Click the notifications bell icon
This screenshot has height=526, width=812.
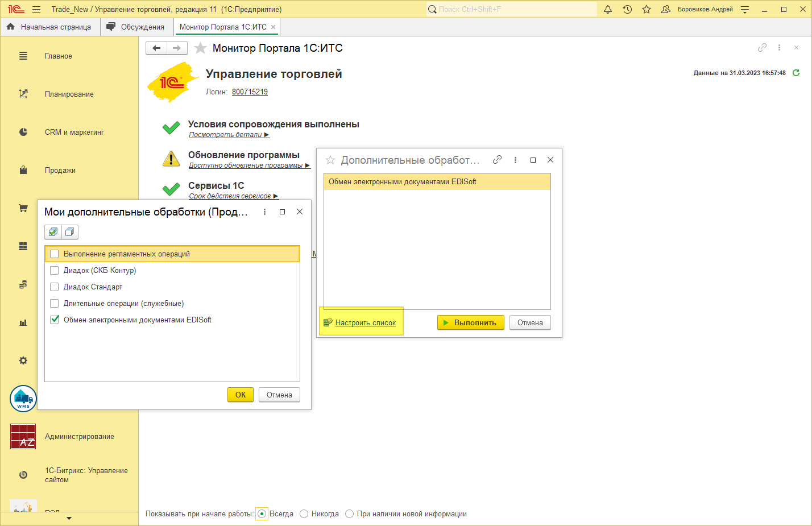[608, 9]
